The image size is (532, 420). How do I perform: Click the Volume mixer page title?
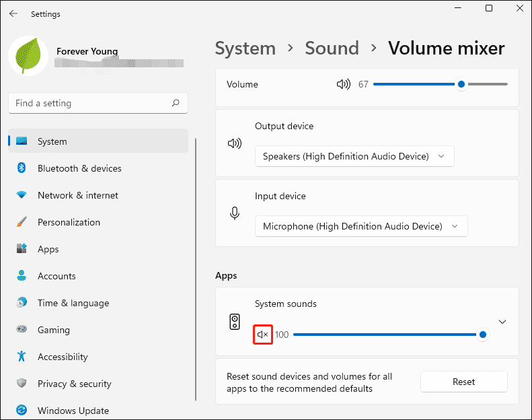447,48
